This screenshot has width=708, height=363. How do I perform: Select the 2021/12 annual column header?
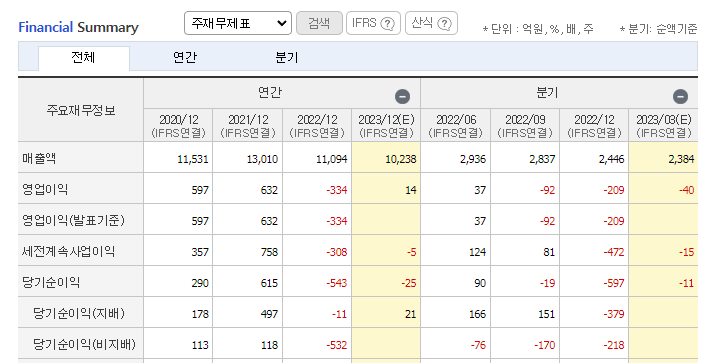point(247,126)
